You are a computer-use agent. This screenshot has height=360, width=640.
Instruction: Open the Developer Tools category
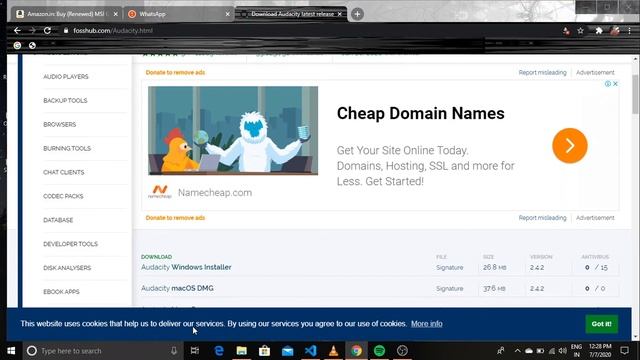click(71, 244)
